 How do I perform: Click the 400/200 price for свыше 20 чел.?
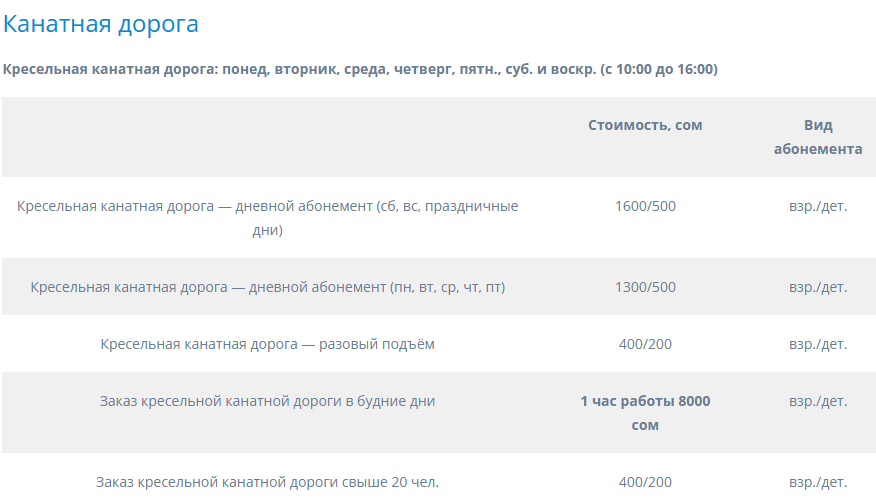[x=645, y=482]
